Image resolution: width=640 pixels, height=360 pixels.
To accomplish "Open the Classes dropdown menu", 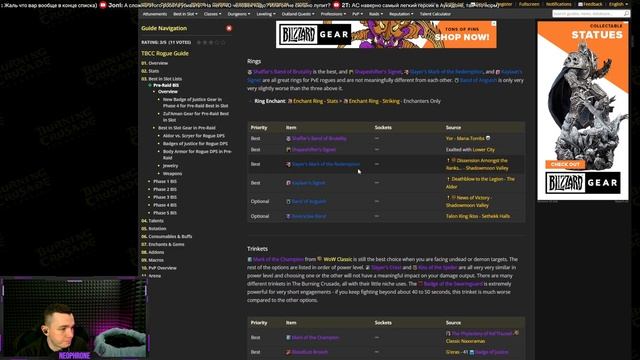I will [x=212, y=14].
